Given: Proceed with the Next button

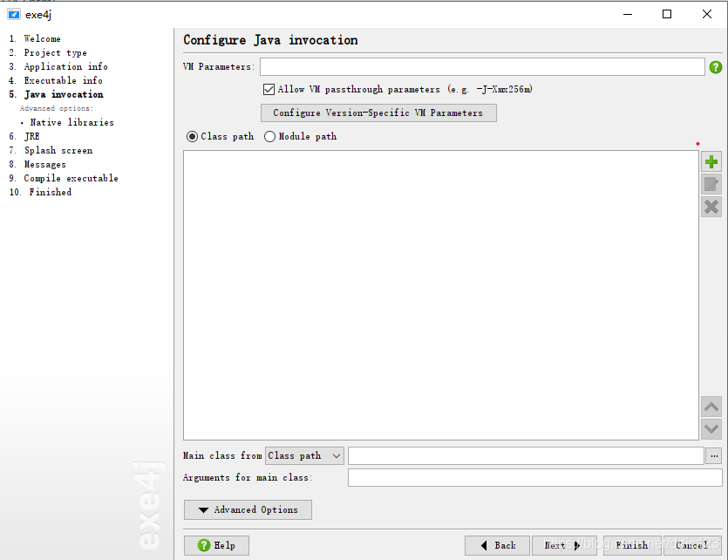Looking at the screenshot, I should point(564,545).
